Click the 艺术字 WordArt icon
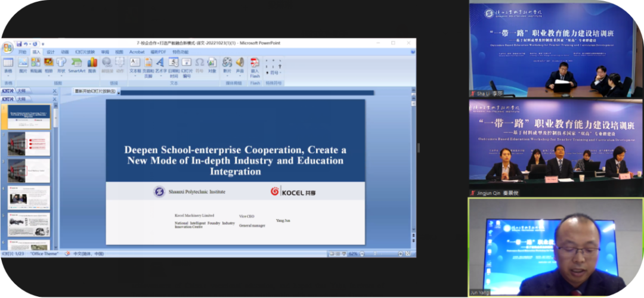This screenshot has width=644, height=298. click(160, 63)
